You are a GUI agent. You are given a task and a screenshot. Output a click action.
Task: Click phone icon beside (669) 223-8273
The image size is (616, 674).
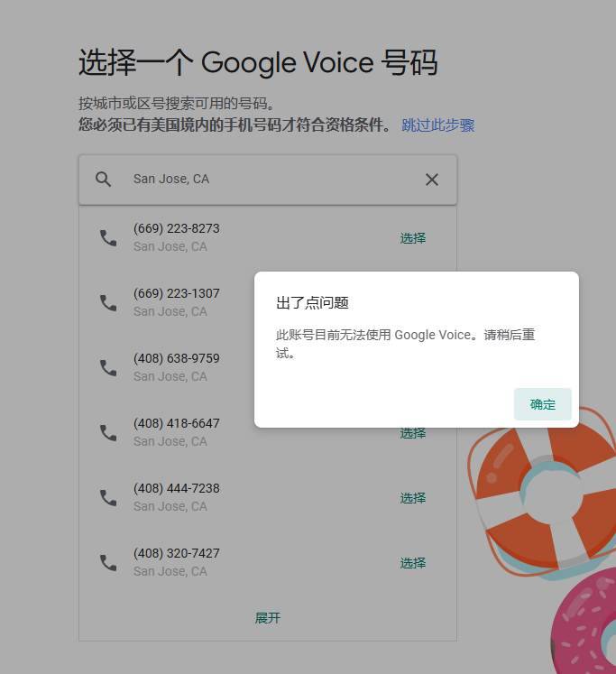click(x=108, y=237)
